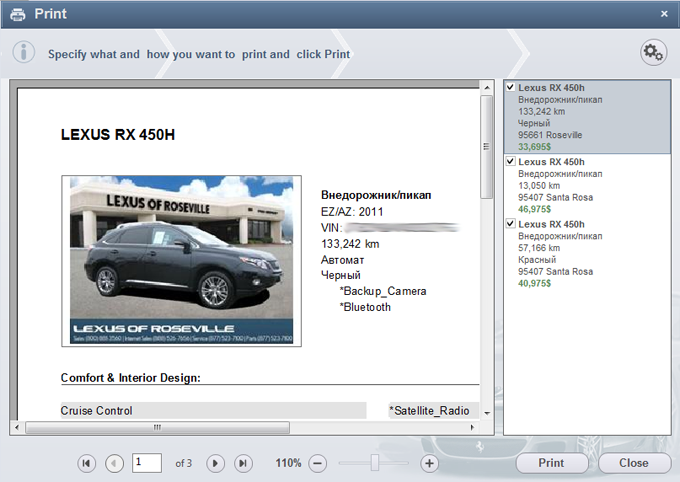The image size is (680, 482).
Task: Click the printer icon in title bar
Action: click(18, 14)
